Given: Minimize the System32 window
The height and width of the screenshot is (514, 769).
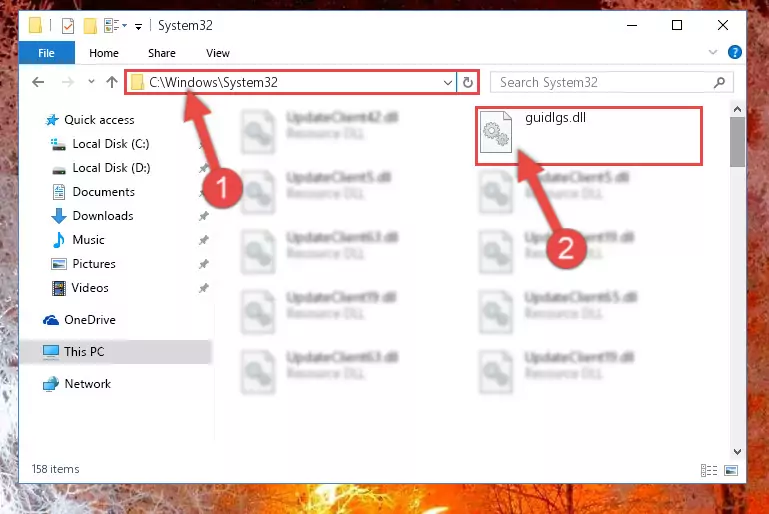Looking at the screenshot, I should click(632, 25).
